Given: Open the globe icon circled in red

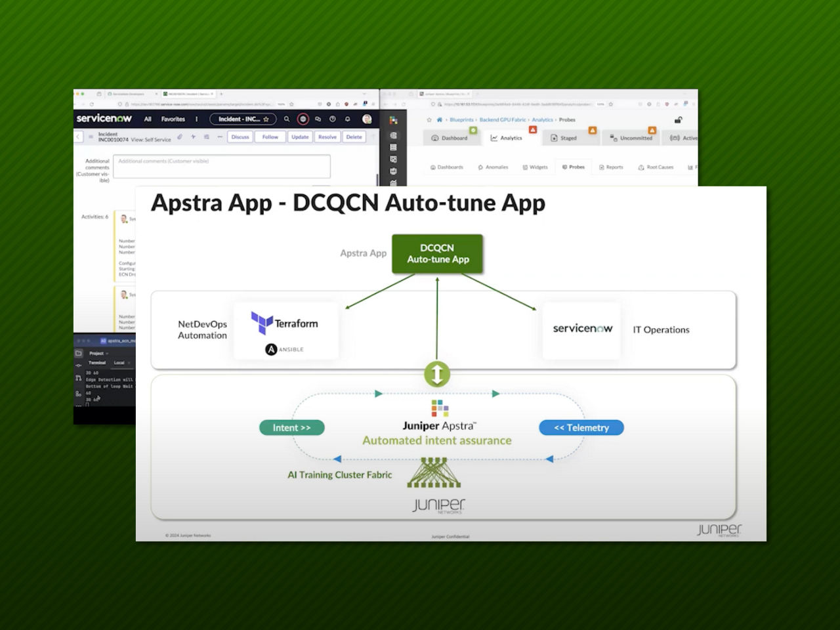Looking at the screenshot, I should coord(303,119).
